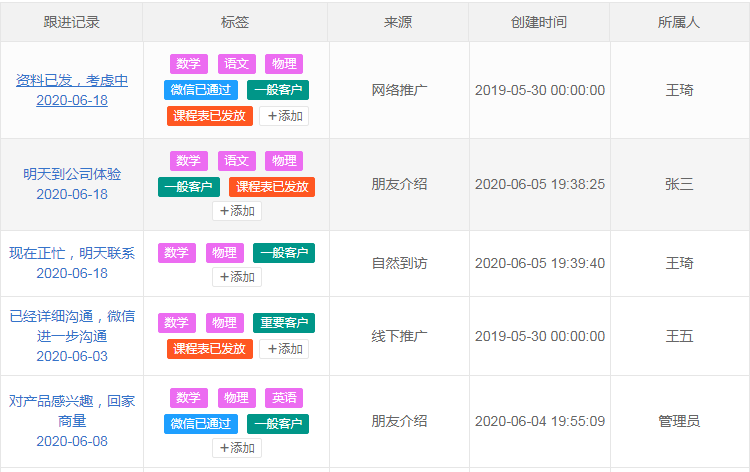Click 语文 tag in the 网络推广 row
Viewport: 750px width, 472px height.
[236, 64]
